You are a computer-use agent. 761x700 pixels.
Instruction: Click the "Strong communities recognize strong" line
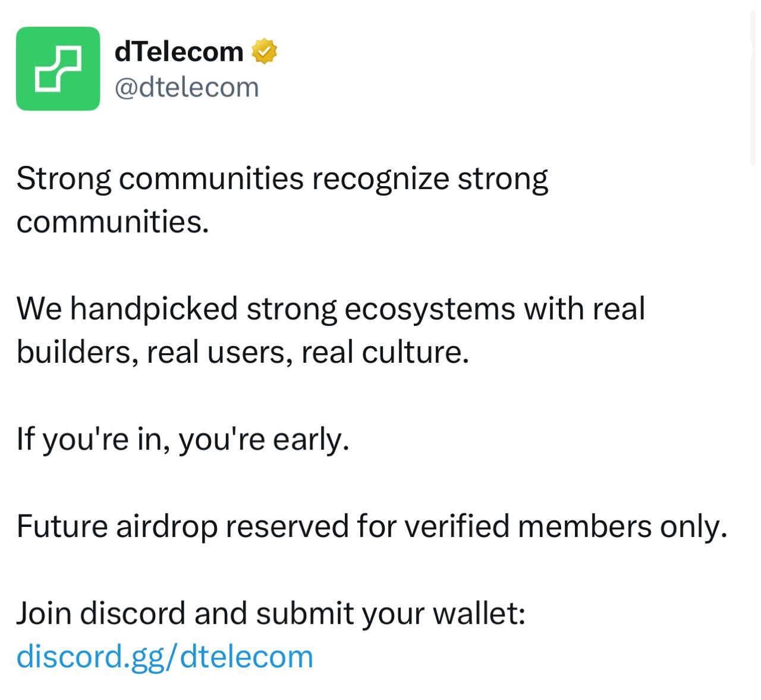[x=282, y=179]
